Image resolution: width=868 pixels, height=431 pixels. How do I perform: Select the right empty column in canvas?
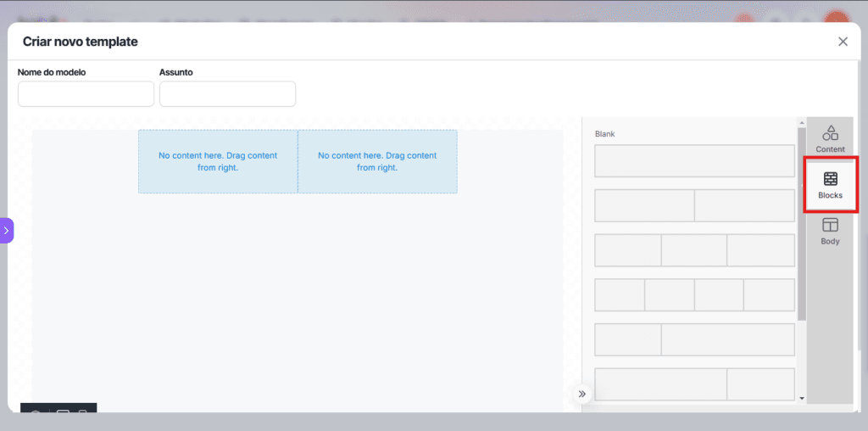coord(377,161)
